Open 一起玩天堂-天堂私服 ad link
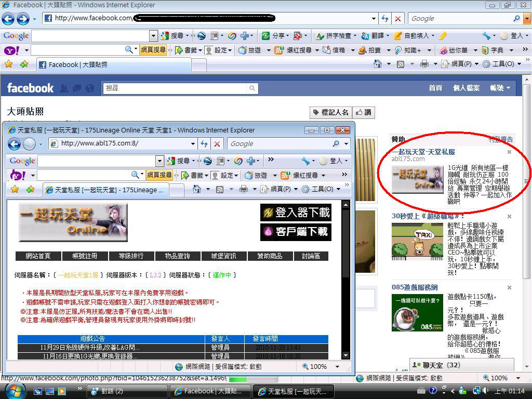This screenshot has width=532, height=399. click(x=423, y=152)
